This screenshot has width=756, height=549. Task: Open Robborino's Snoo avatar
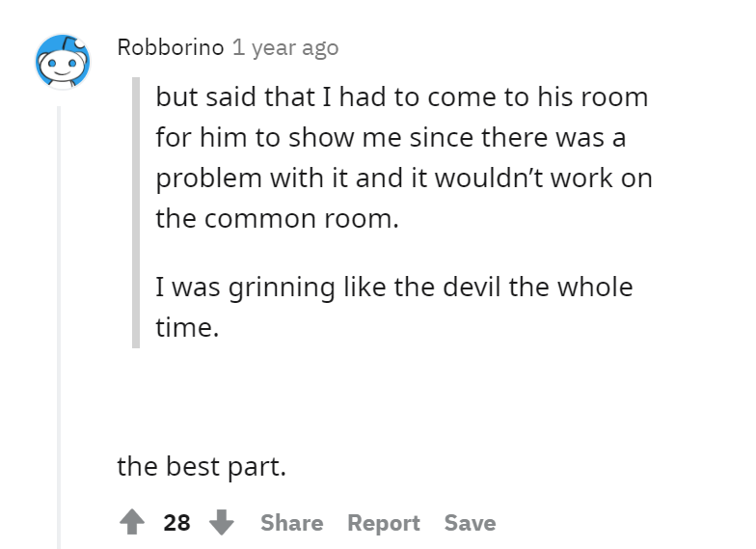(63, 62)
